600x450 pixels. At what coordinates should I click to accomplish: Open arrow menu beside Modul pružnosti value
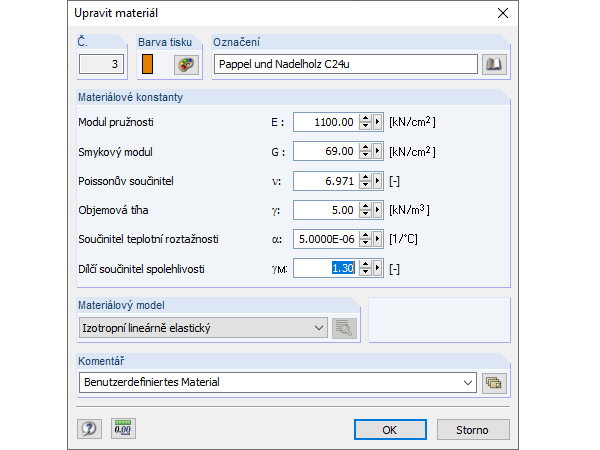click(378, 122)
